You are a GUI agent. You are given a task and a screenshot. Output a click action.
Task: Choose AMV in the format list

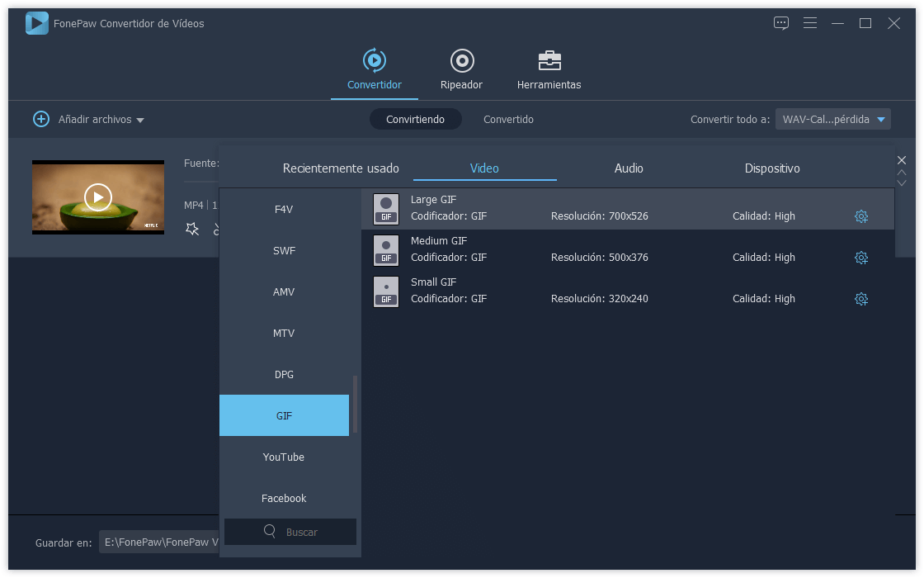tap(284, 292)
